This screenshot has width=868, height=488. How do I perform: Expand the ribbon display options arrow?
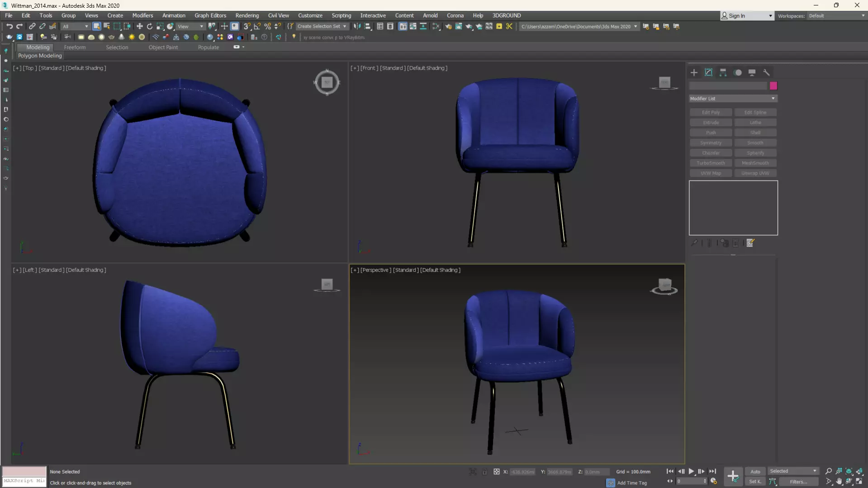[243, 47]
